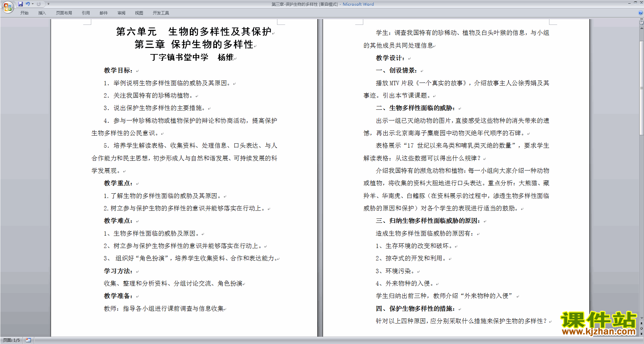Image resolution: width=644 pixels, height=344 pixels.
Task: Click the heading 一、创设情景：
Action: [x=396, y=70]
